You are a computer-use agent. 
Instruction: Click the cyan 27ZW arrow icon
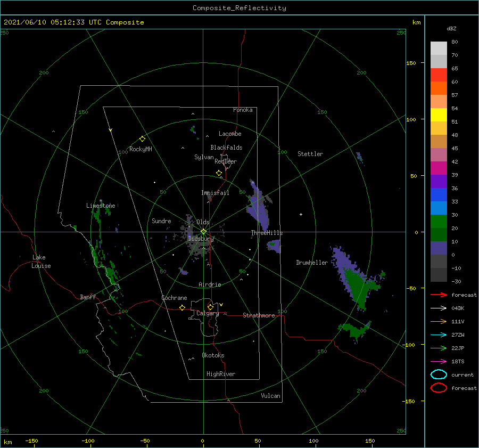[439, 335]
